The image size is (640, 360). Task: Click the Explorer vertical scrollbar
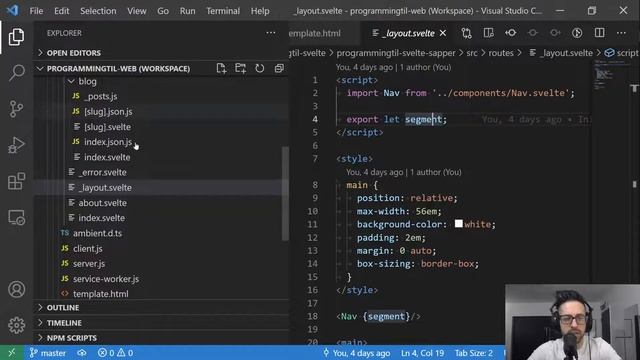tap(285, 193)
